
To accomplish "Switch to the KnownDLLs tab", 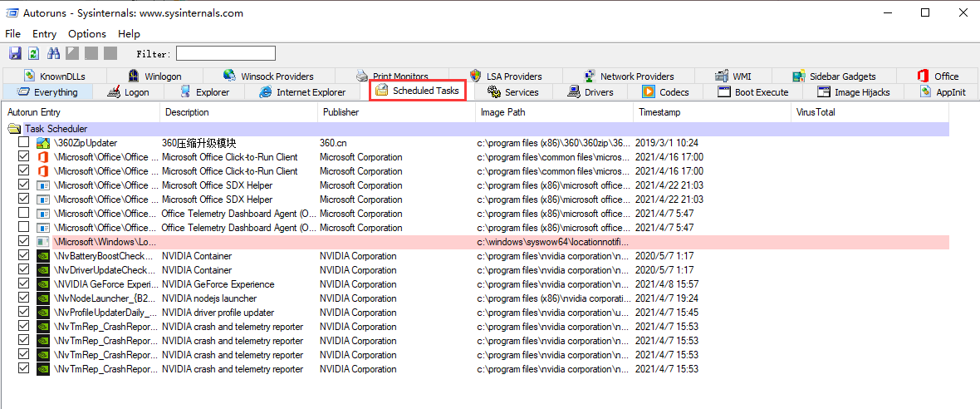I will [54, 76].
